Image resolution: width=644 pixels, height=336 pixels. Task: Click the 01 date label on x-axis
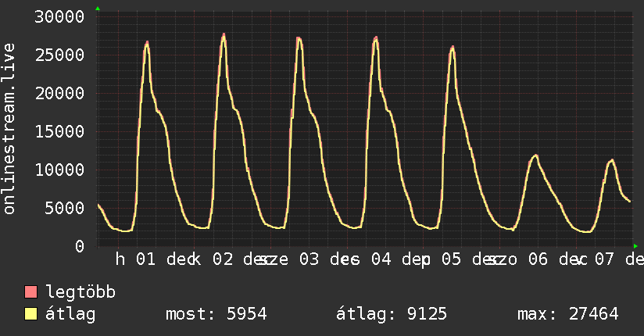(146, 259)
